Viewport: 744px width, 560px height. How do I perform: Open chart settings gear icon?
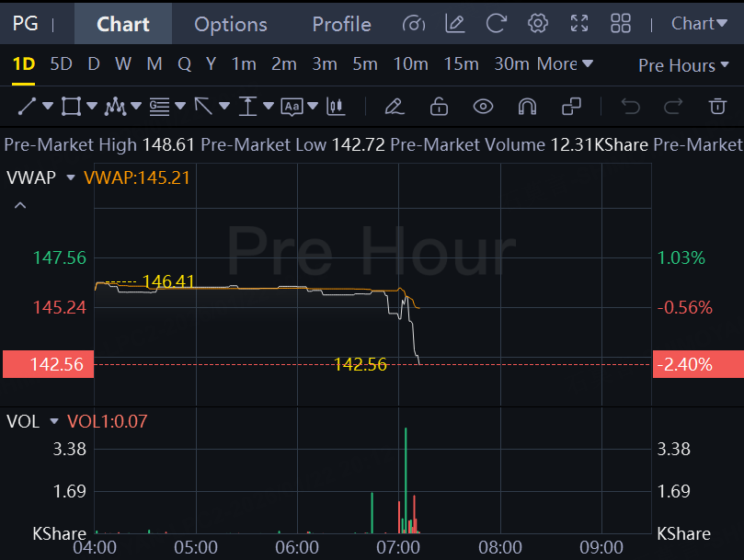538,23
